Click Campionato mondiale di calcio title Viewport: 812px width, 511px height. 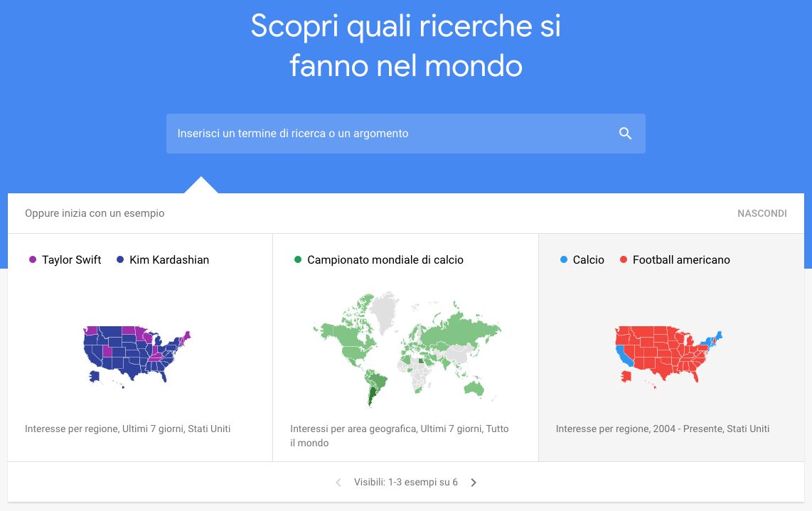pyautogui.click(x=385, y=260)
